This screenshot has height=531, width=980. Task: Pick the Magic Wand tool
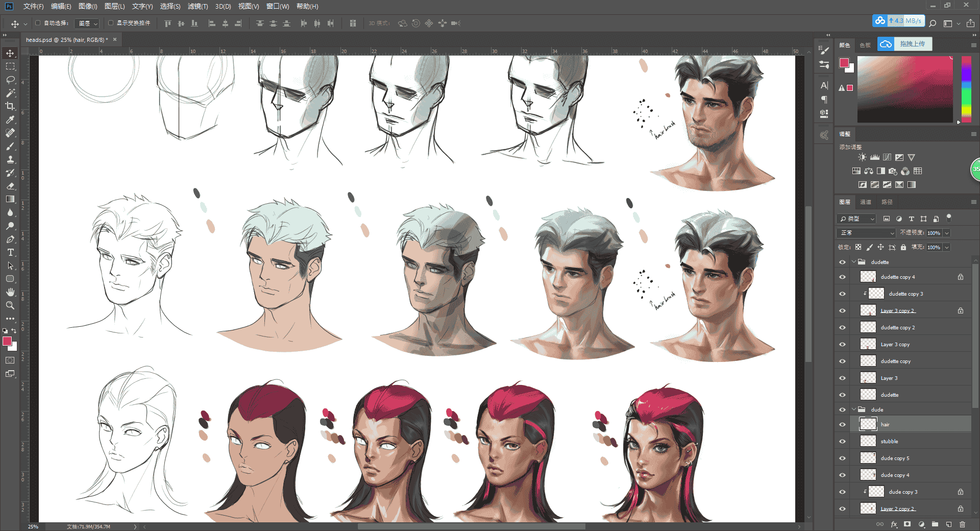point(10,93)
